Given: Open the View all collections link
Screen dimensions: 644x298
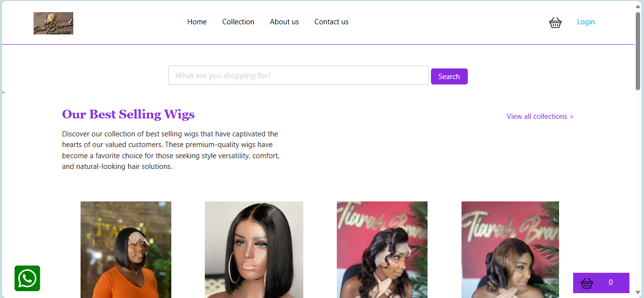Looking at the screenshot, I should pos(540,116).
